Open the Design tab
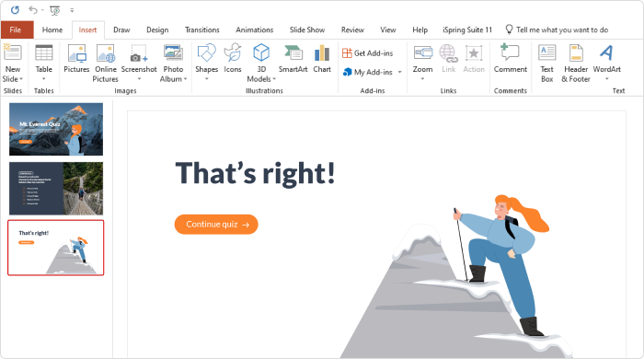Image resolution: width=644 pixels, height=359 pixels. point(157,30)
